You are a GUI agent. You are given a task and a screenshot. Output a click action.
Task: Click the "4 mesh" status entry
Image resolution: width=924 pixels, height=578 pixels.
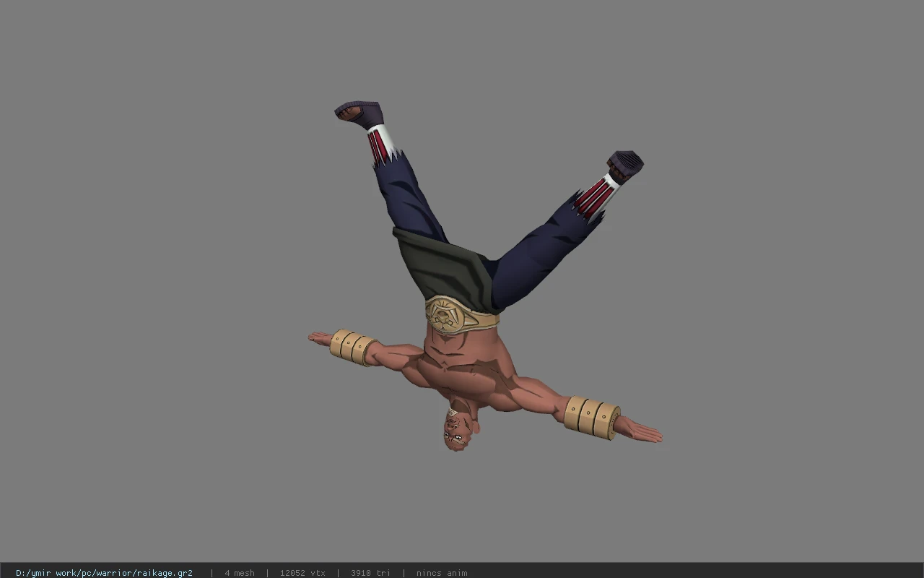coord(240,573)
